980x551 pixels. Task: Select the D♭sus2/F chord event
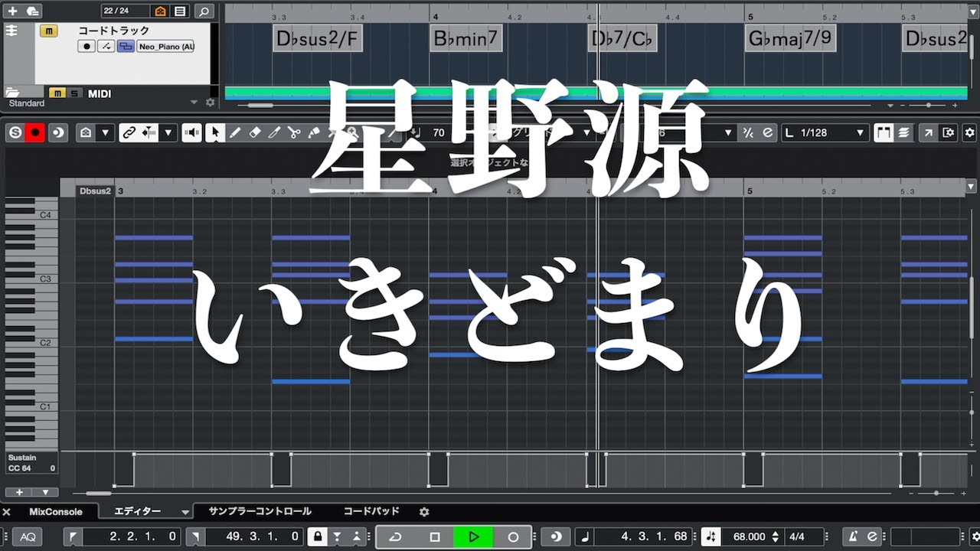pos(318,38)
